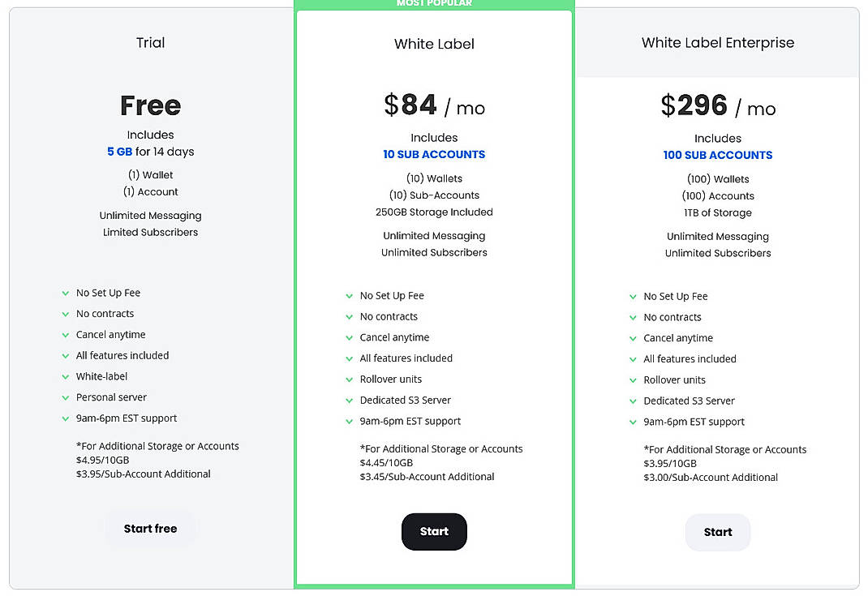Select the 10 SUB ACCOUNTS link

click(x=434, y=154)
